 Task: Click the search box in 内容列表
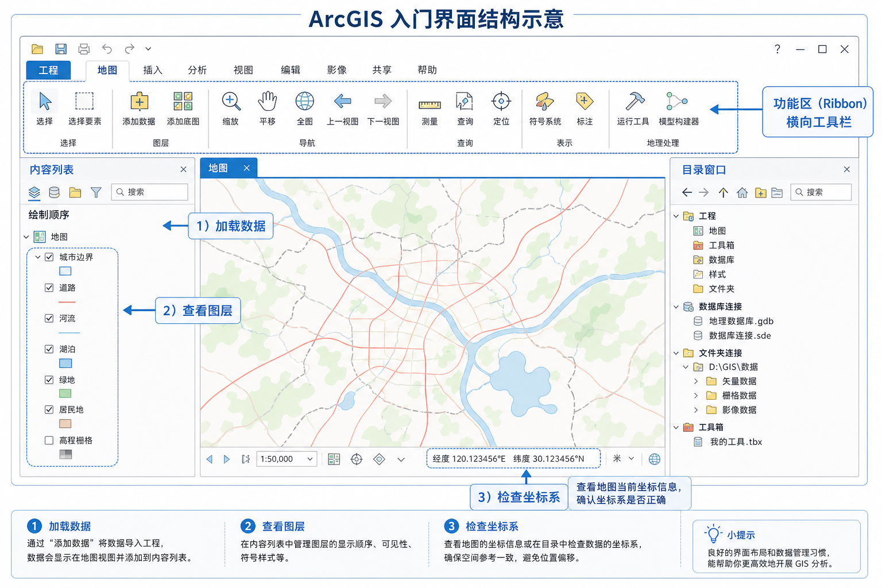[x=149, y=192]
